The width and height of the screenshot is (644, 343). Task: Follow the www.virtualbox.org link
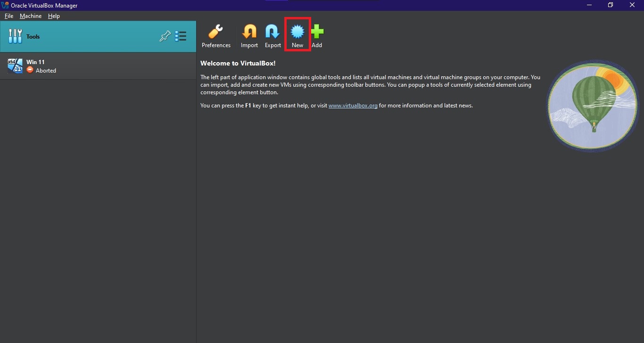pos(353,105)
